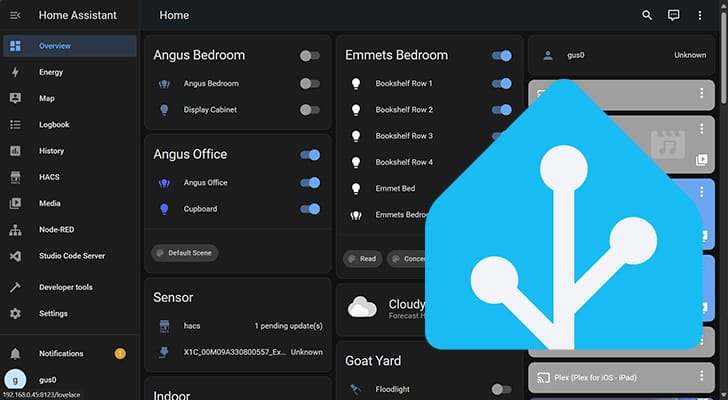The width and height of the screenshot is (728, 400).
Task: Open the Plex for iOS iPad player
Action: click(621, 377)
